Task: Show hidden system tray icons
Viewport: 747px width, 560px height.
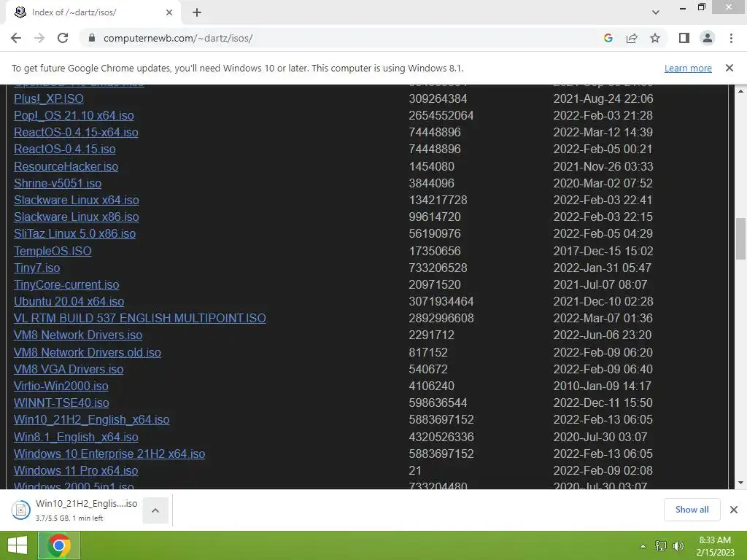Action: pos(643,546)
